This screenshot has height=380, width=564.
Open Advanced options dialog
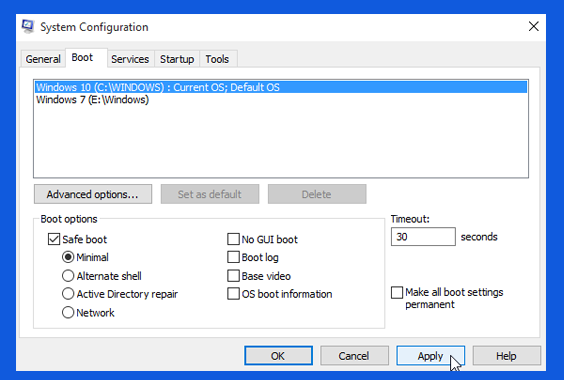pyautogui.click(x=93, y=194)
